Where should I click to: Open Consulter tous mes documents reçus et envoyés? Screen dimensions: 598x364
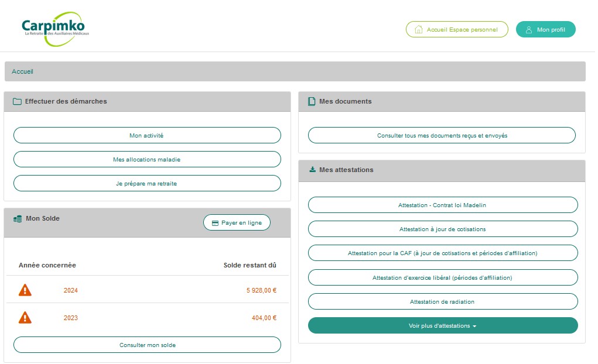click(442, 135)
